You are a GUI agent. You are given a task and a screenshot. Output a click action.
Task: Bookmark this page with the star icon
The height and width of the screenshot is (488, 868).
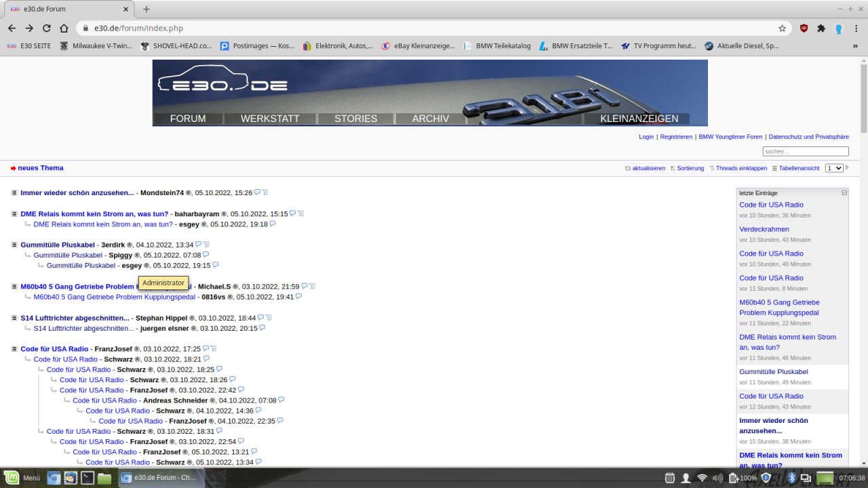point(782,28)
